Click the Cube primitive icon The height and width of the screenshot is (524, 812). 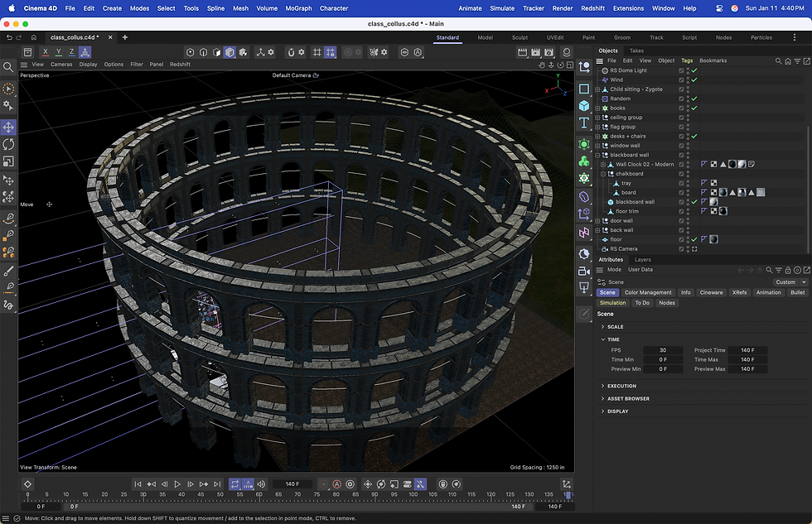tap(584, 106)
